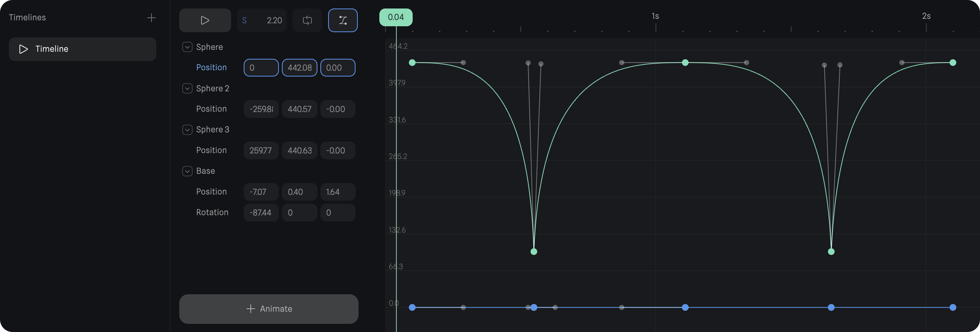Collapse the Base property group
The width and height of the screenshot is (980, 332).
(187, 171)
